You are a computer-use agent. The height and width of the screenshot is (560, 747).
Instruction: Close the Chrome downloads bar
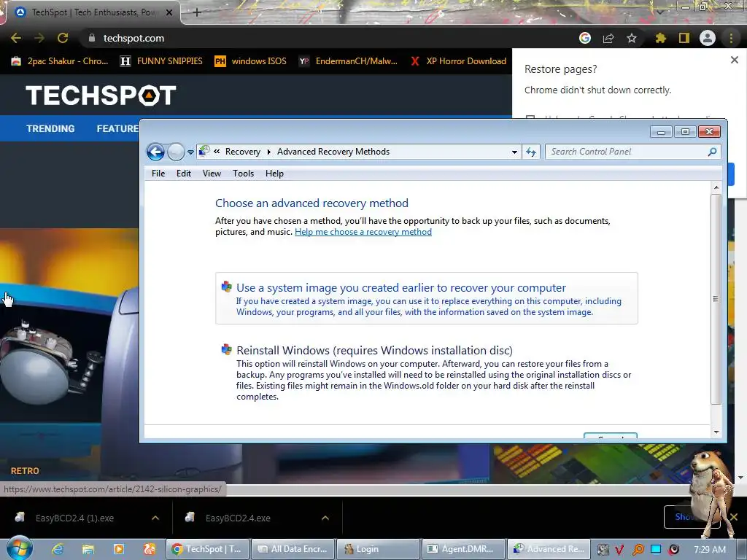click(734, 517)
